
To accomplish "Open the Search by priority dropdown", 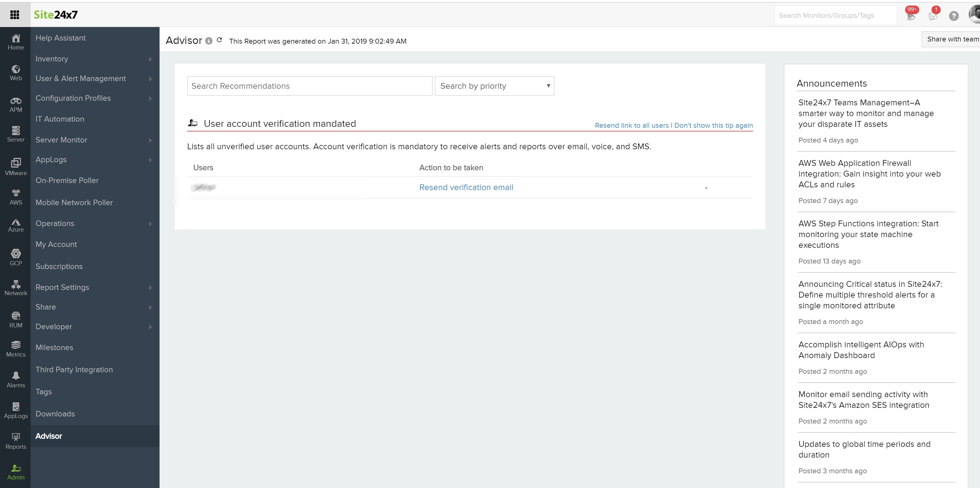I will point(494,86).
